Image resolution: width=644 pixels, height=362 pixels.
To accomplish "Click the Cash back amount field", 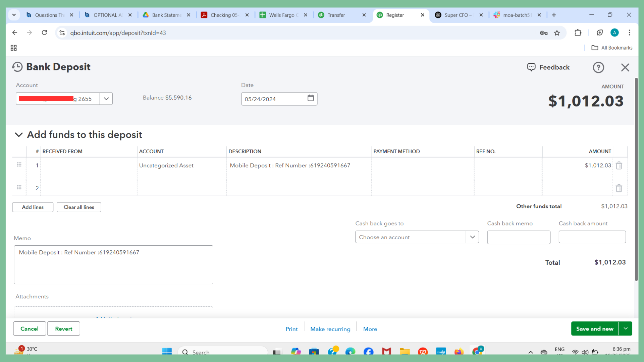I will pos(592,237).
